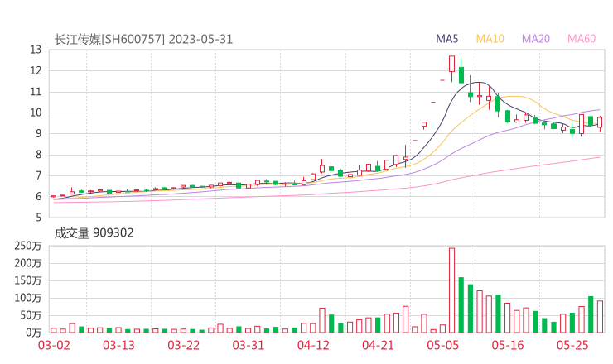The width and height of the screenshot is (613, 364).
Task: Click the 200万 volume axis label
Action: click(x=28, y=263)
